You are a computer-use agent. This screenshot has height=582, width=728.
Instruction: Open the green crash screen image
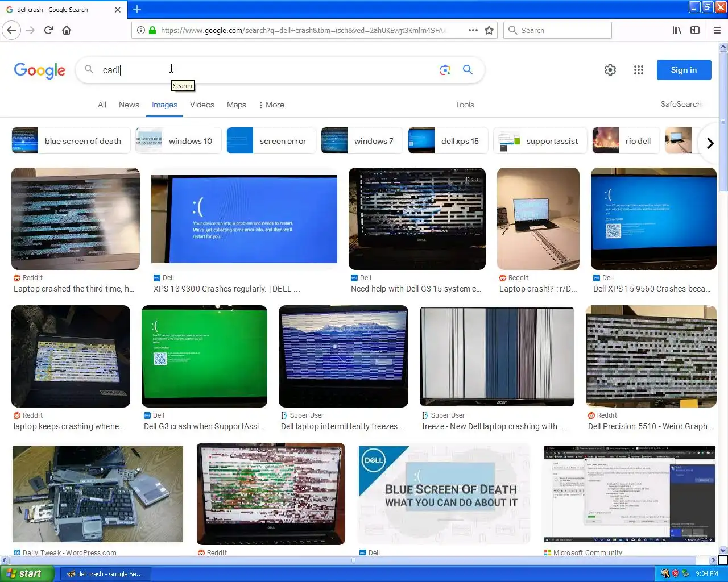point(204,356)
